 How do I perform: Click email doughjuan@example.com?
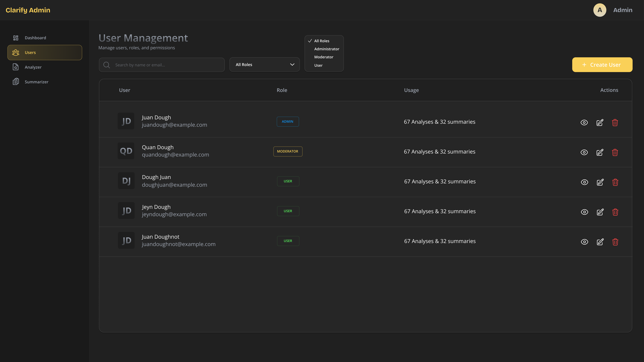tap(175, 185)
